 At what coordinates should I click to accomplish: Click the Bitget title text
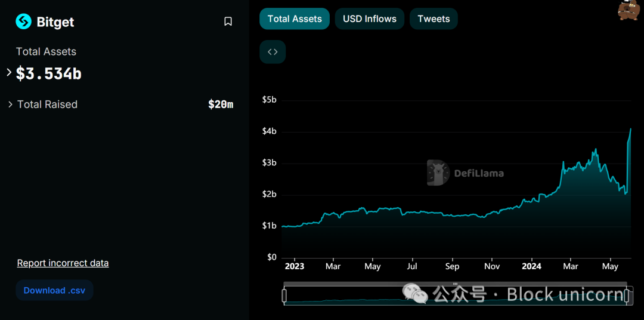tap(55, 22)
